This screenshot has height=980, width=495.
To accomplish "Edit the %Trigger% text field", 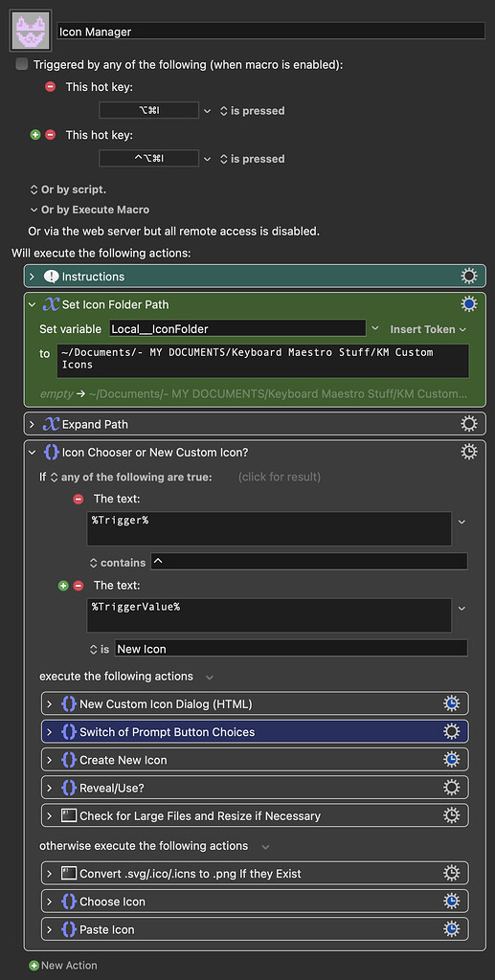I will click(x=269, y=528).
